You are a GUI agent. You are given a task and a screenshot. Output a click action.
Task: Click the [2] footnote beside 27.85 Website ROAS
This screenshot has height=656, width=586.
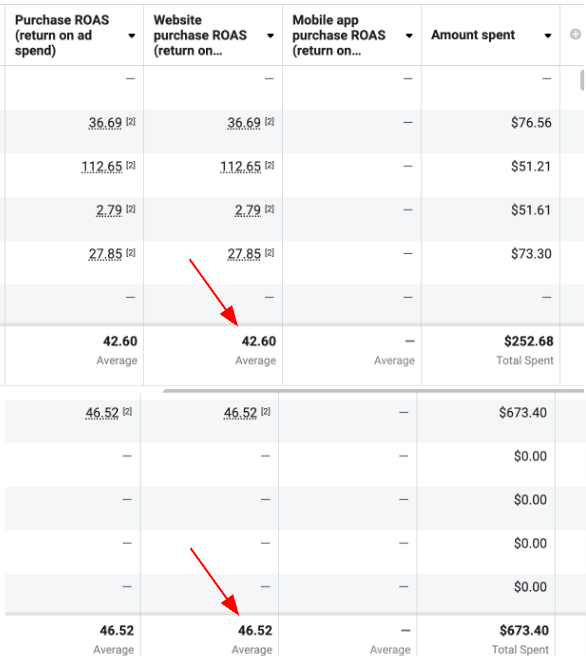tap(269, 252)
